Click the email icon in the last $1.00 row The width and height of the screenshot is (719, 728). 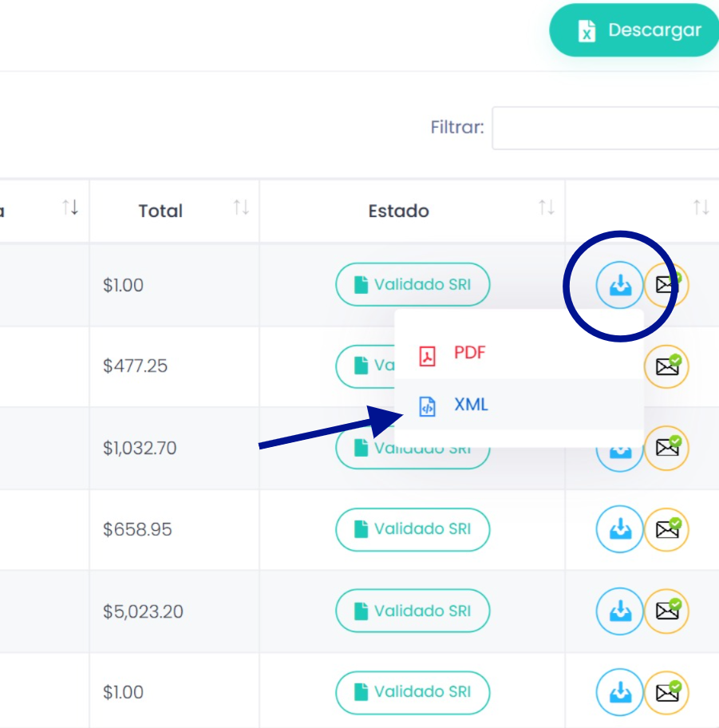[x=666, y=693]
